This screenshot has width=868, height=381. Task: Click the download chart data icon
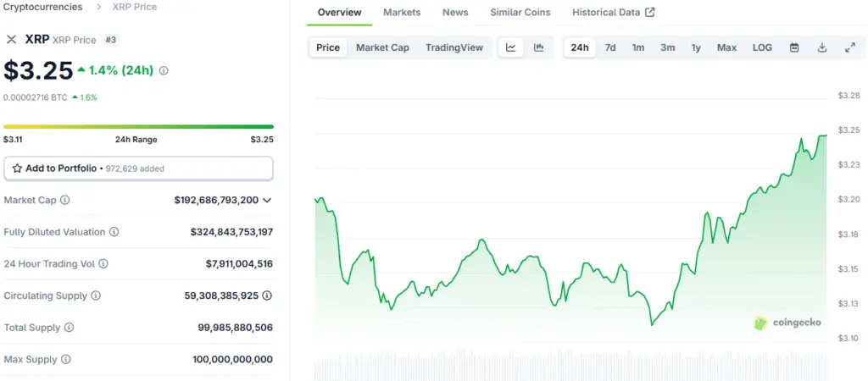[821, 47]
